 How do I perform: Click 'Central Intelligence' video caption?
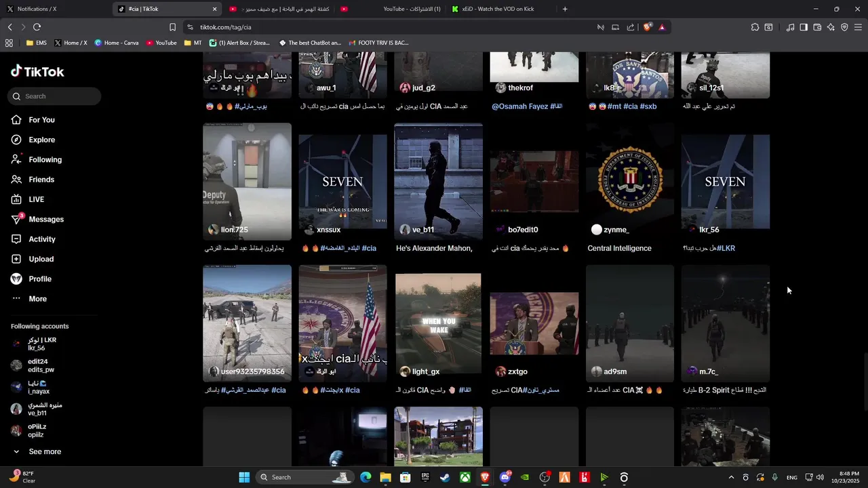619,248
